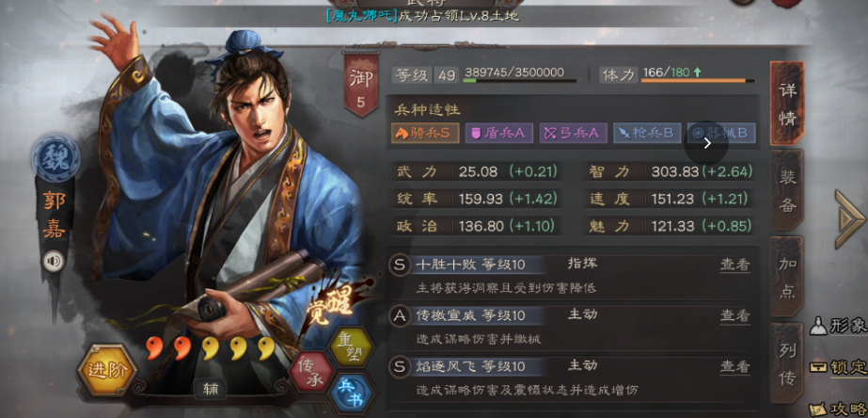Expand troop aptitudes with the round arrow
The height and width of the screenshot is (418, 868).
(x=706, y=143)
